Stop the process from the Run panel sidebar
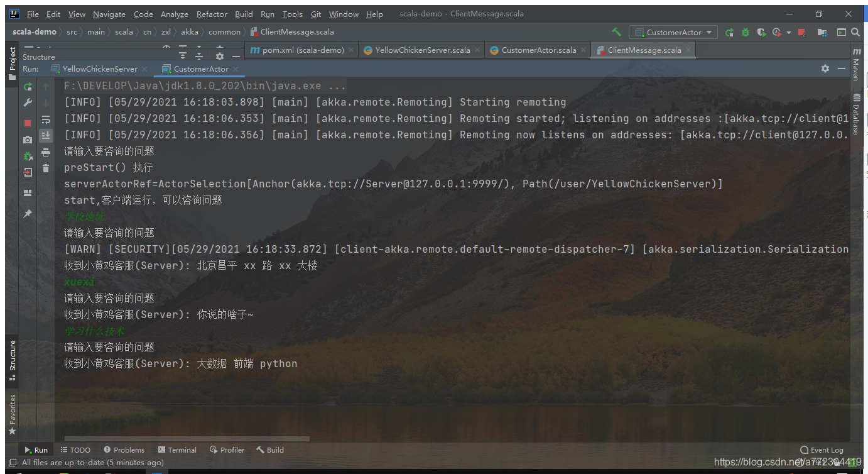868x474 pixels. [28, 123]
